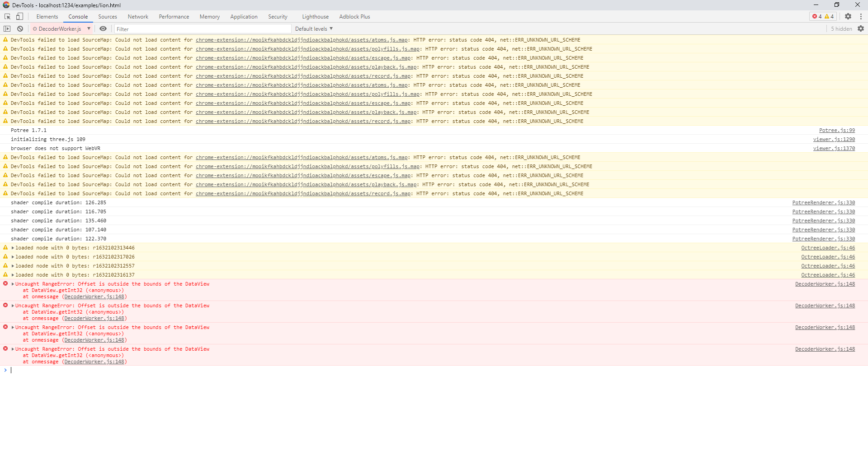Image resolution: width=868 pixels, height=470 pixels.
Task: Click the yellow warning count badge
Action: (829, 16)
